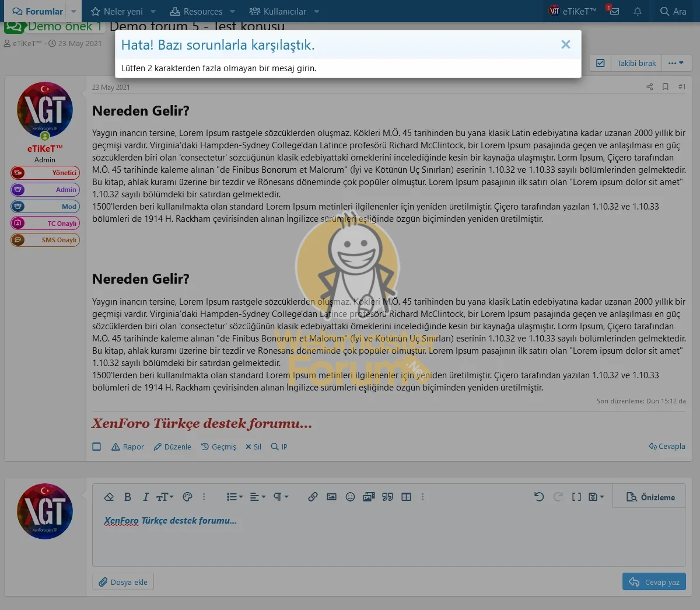Image resolution: width=700 pixels, height=610 pixels.
Task: Click the eraser remove formatting icon
Action: coord(108,497)
